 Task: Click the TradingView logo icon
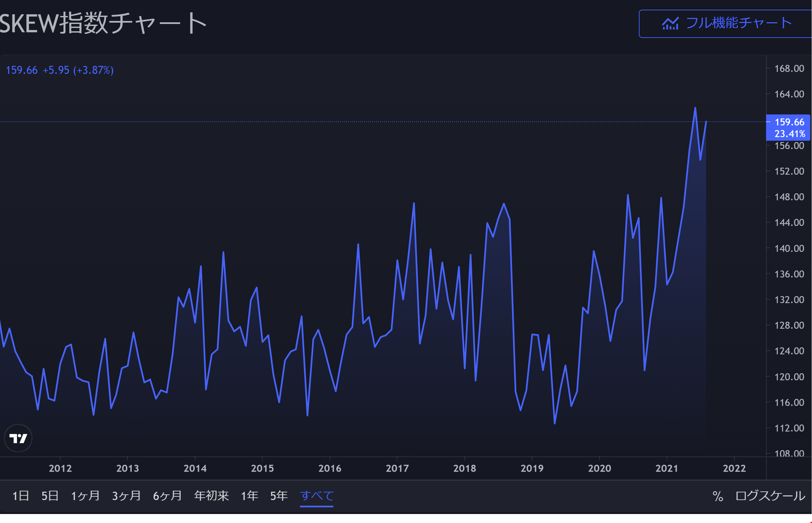click(18, 438)
